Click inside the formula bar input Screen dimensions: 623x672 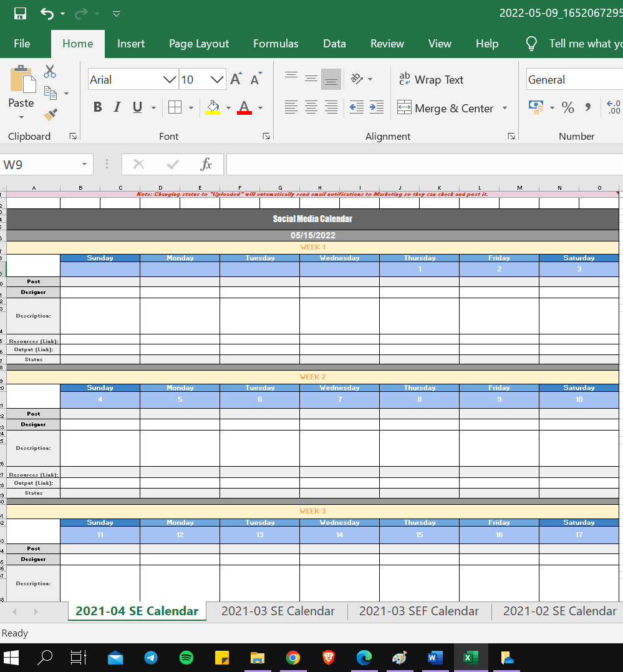tap(424, 165)
